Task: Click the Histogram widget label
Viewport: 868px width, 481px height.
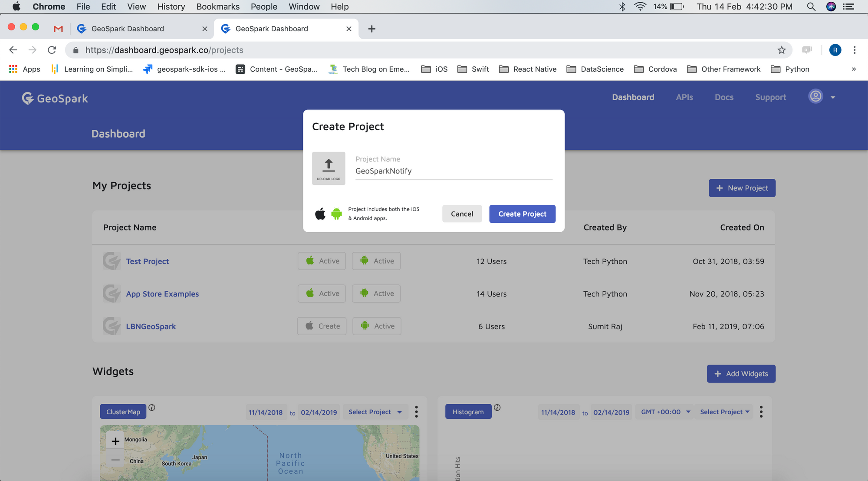Action: tap(468, 412)
